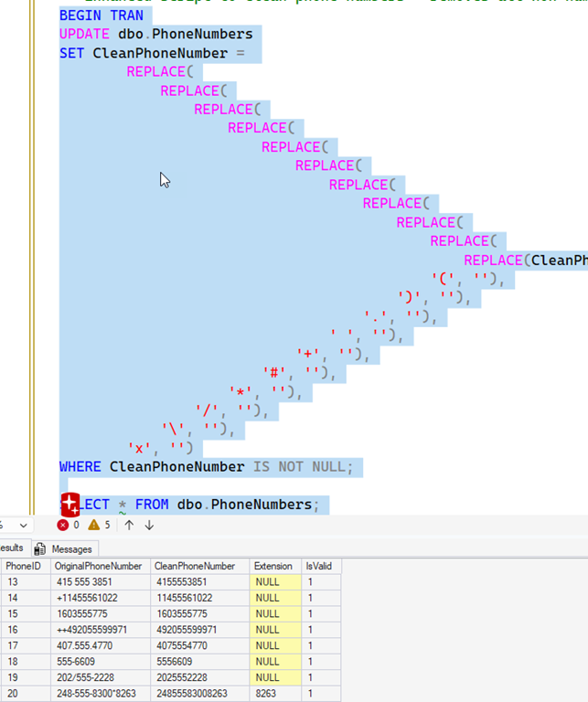The width and height of the screenshot is (588, 702).
Task: Click the Messages tab page icon
Action: (40, 549)
